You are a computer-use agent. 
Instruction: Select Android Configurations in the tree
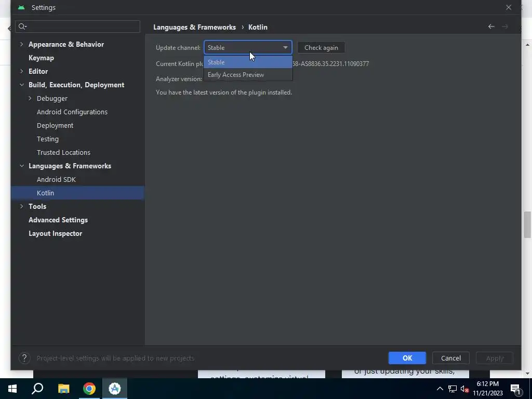[72, 112]
